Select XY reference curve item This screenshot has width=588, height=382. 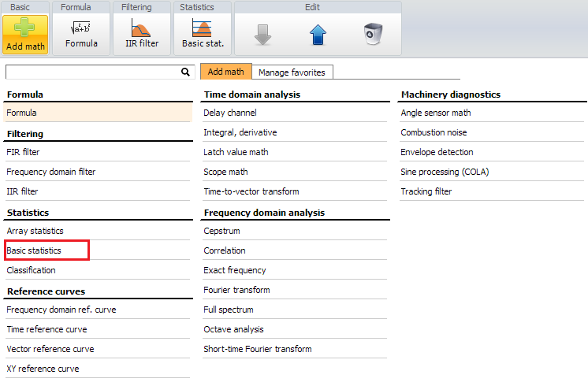click(x=43, y=369)
